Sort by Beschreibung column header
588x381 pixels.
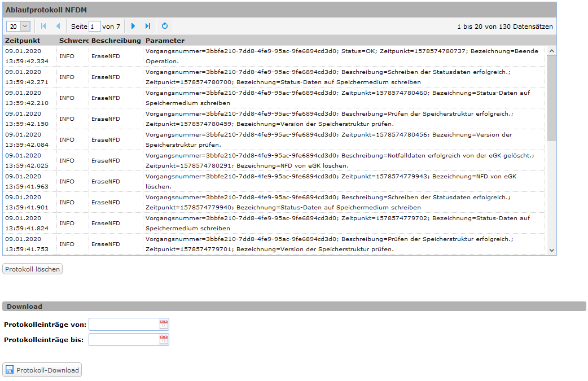116,41
